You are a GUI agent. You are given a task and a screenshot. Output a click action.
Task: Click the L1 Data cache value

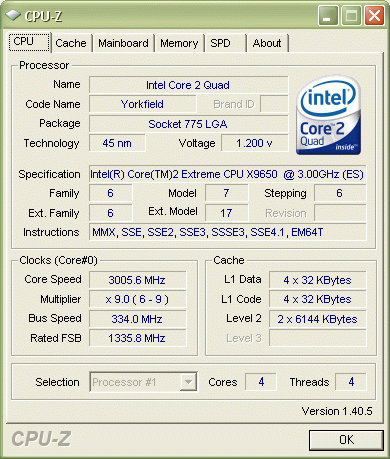pyautogui.click(x=317, y=280)
